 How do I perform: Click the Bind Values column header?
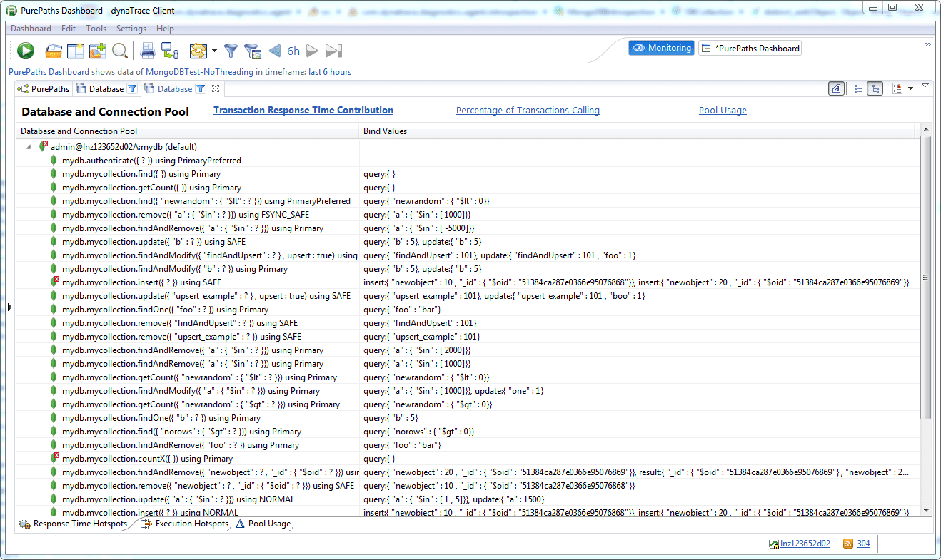[x=638, y=131]
